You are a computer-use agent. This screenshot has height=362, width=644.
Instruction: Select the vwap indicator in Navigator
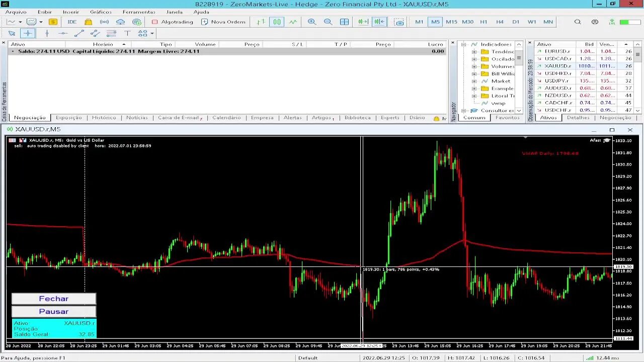coord(498,103)
